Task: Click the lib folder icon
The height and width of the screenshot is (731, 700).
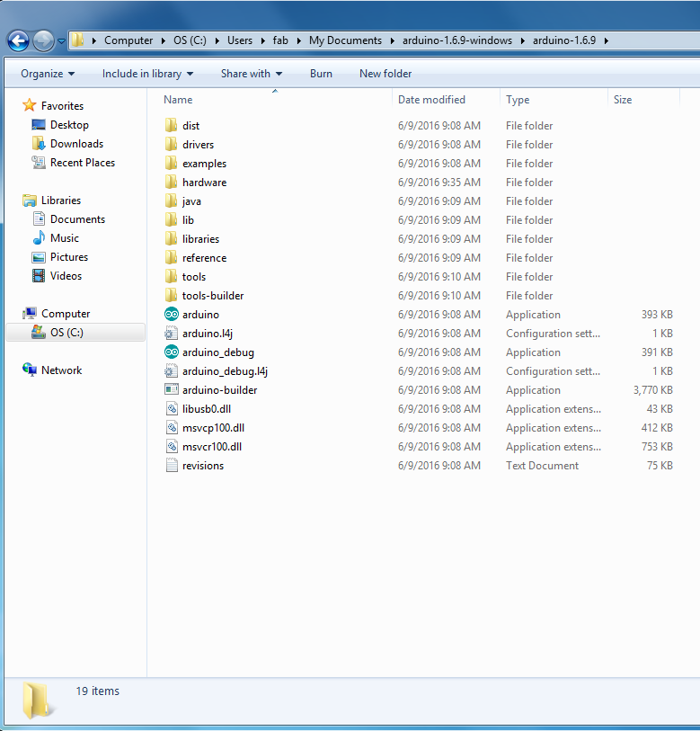Action: 171,220
